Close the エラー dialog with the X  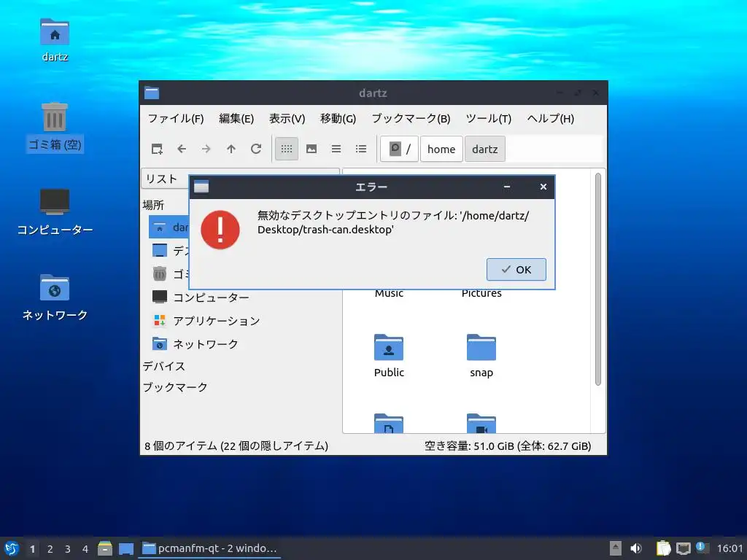point(543,187)
